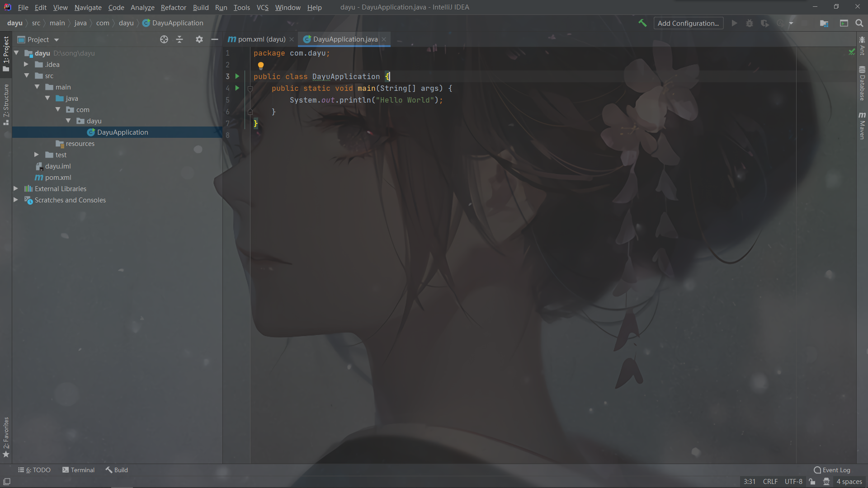Switch to pom.xml (dayu) tab

point(261,39)
